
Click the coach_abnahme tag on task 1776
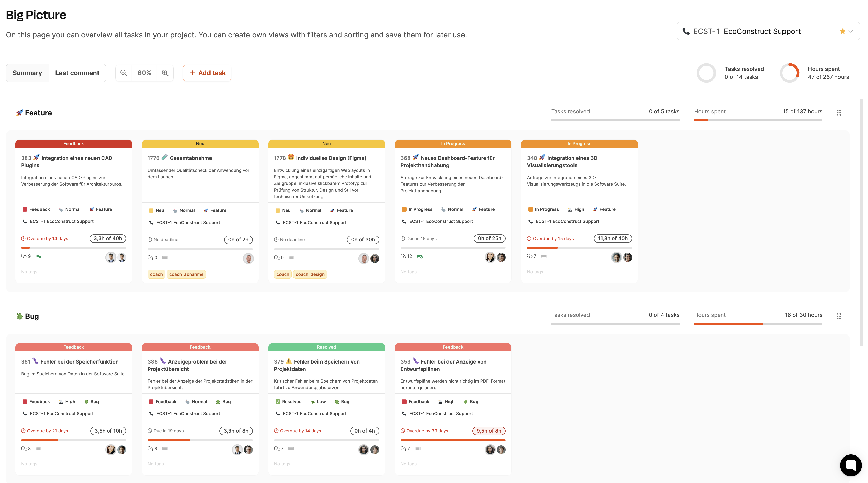click(x=186, y=274)
